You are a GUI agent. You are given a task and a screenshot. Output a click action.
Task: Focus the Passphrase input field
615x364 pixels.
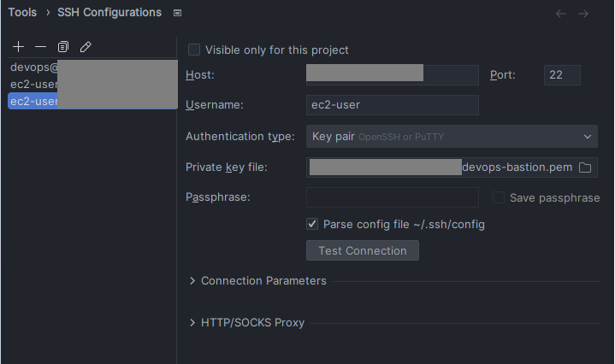coord(393,197)
